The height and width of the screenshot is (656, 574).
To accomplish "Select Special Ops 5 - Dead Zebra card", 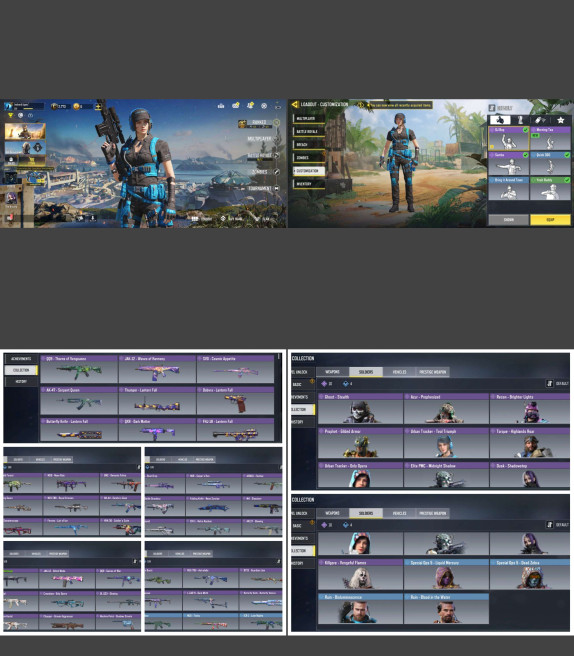I will 530,574.
